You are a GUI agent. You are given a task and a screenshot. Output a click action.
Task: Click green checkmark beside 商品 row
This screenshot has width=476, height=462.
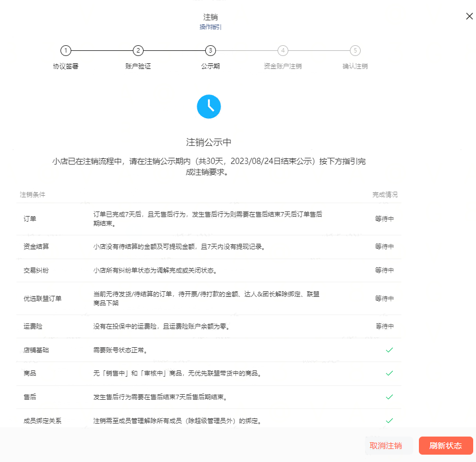point(389,374)
